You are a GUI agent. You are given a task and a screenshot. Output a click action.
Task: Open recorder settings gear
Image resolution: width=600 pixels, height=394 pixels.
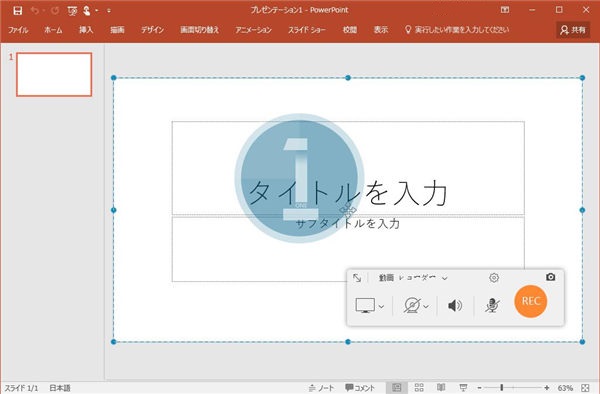coord(494,278)
